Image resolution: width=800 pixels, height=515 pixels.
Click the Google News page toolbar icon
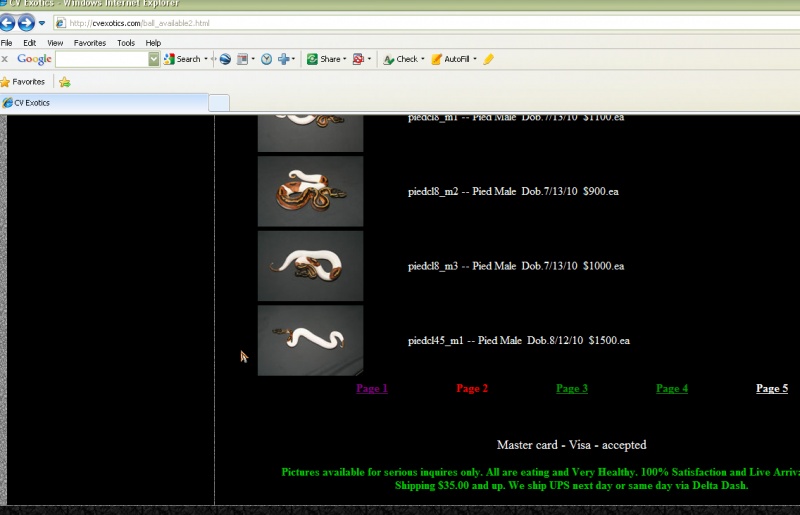[242, 59]
